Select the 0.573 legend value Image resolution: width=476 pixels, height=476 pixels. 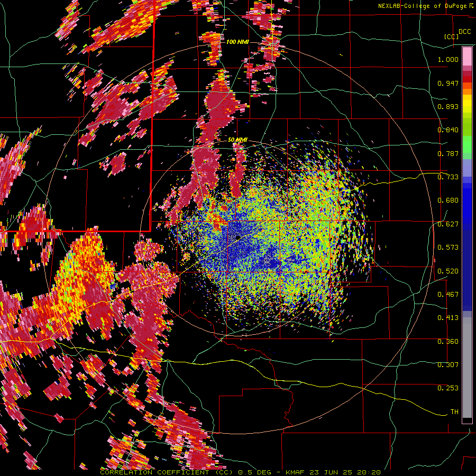coord(448,248)
